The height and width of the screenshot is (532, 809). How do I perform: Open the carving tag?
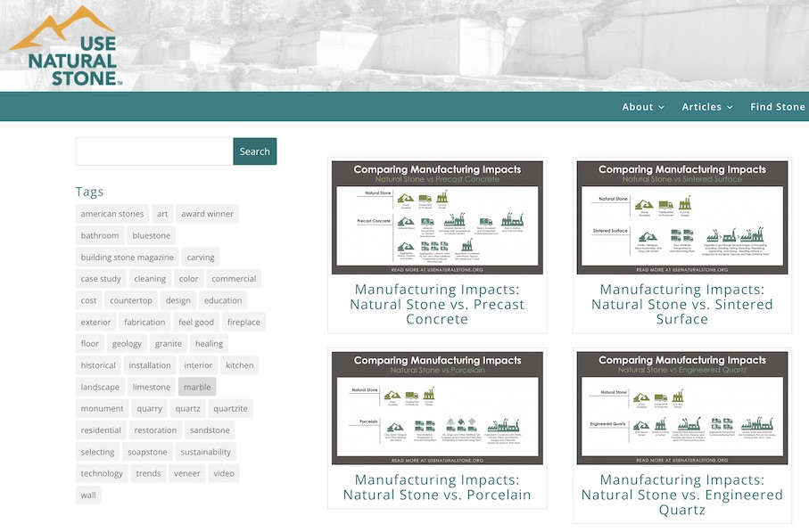pyautogui.click(x=201, y=258)
